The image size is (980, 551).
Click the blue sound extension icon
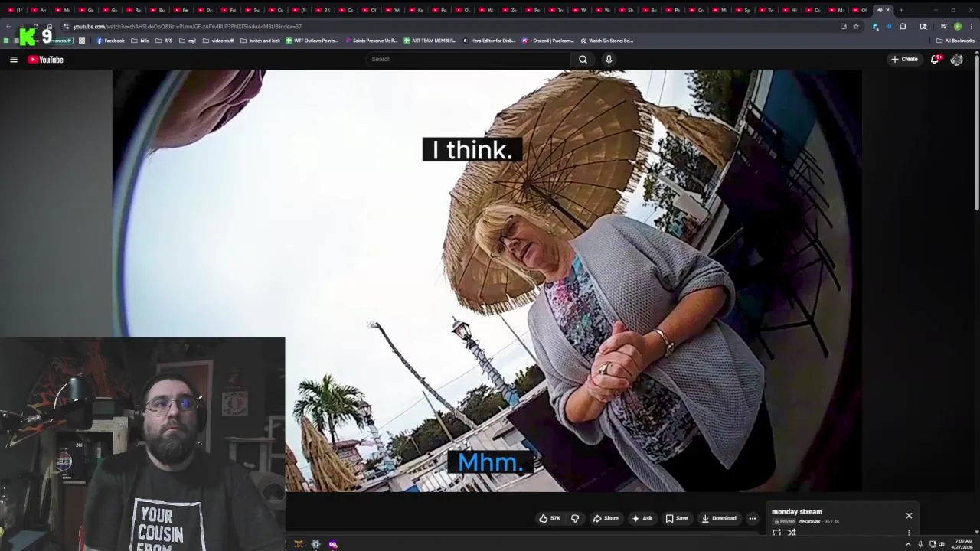pos(889,27)
